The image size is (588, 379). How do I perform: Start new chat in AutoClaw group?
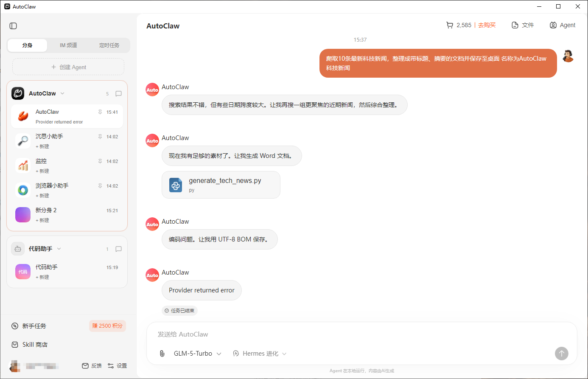point(119,94)
